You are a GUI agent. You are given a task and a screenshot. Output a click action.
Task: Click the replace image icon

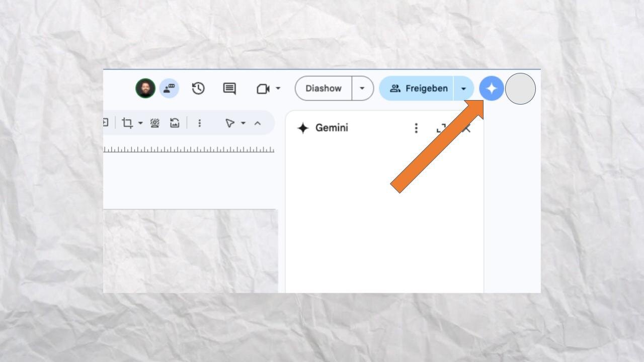(175, 123)
